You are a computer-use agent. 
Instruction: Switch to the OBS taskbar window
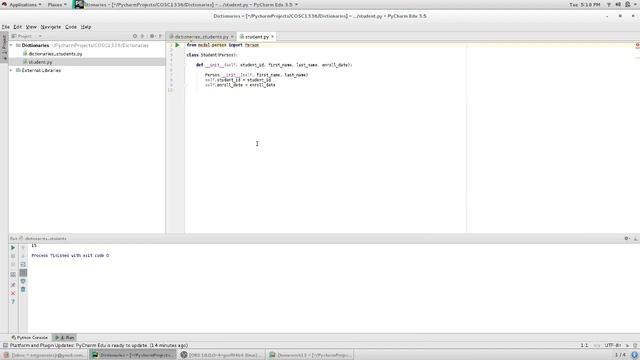(222, 355)
